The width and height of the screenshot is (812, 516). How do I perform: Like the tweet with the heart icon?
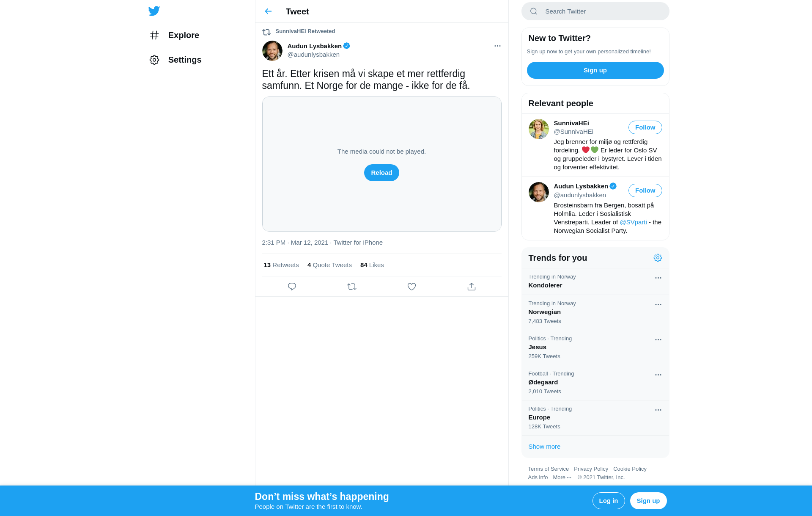(411, 287)
